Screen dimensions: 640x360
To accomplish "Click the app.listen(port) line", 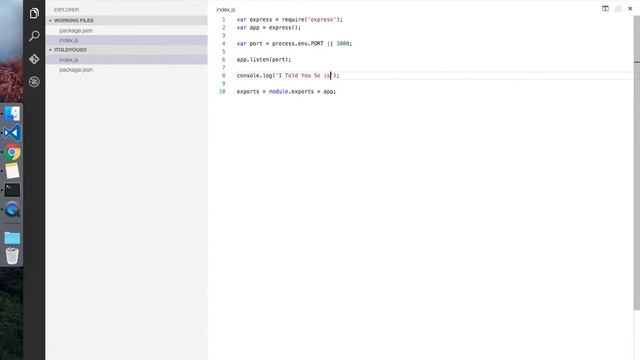I will point(264,60).
